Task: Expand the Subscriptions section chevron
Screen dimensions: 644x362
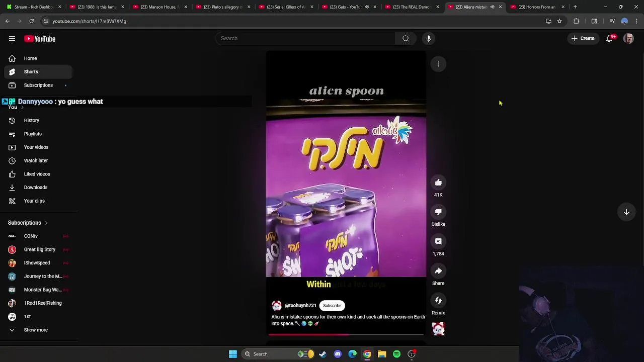Action: [x=46, y=223]
